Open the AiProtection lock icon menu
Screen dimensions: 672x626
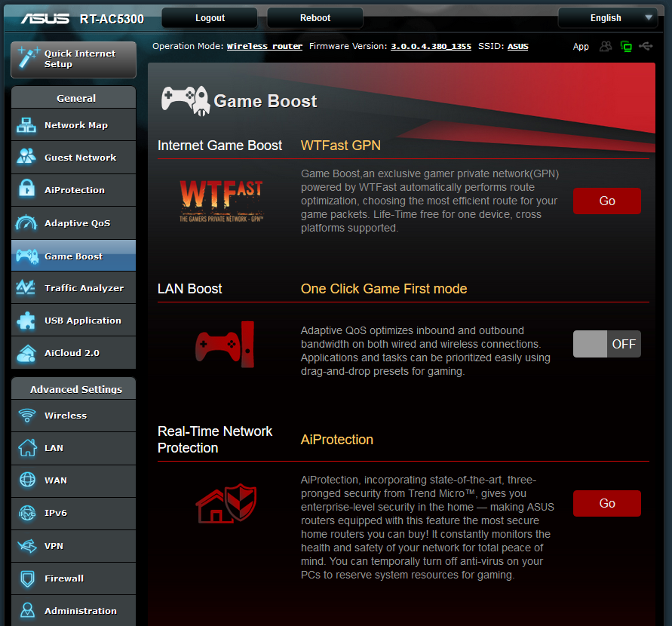(x=27, y=189)
